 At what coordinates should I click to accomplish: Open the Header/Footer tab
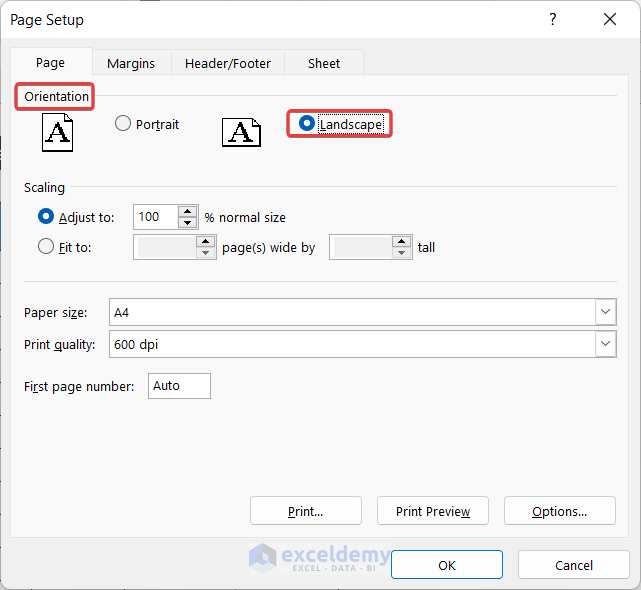228,63
